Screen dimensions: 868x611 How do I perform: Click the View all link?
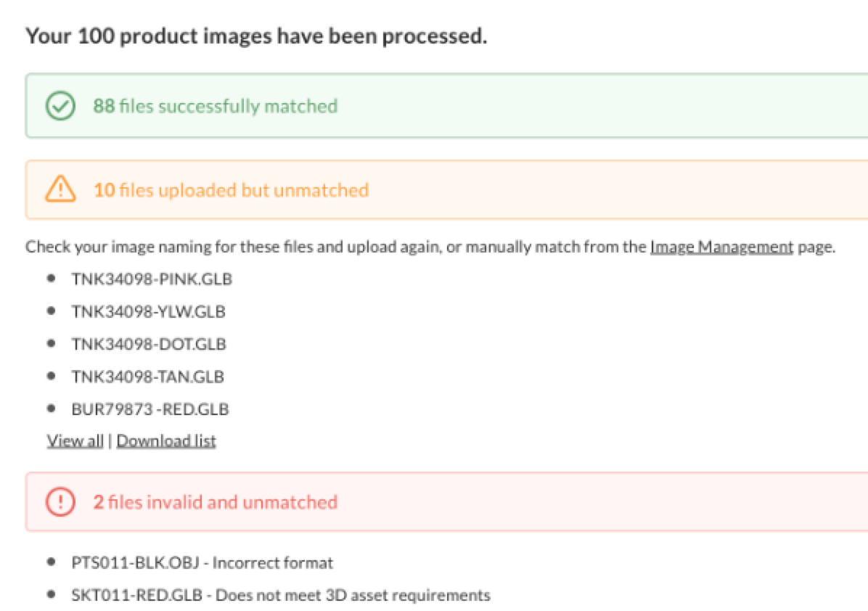point(75,440)
